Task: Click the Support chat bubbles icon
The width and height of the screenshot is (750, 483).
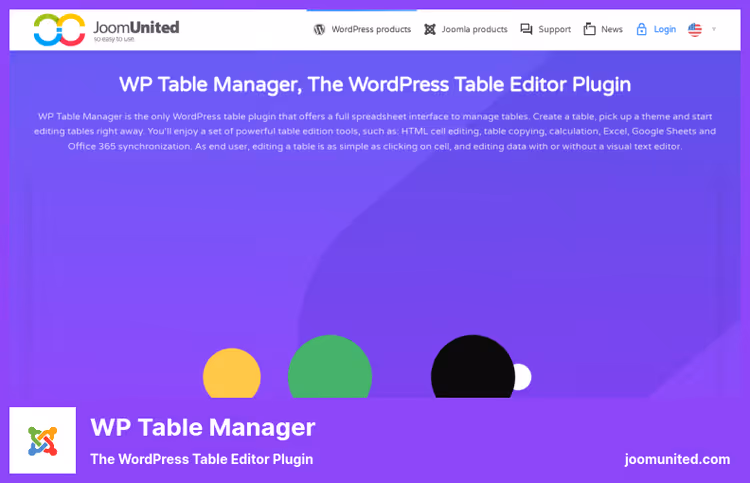Action: pyautogui.click(x=526, y=30)
